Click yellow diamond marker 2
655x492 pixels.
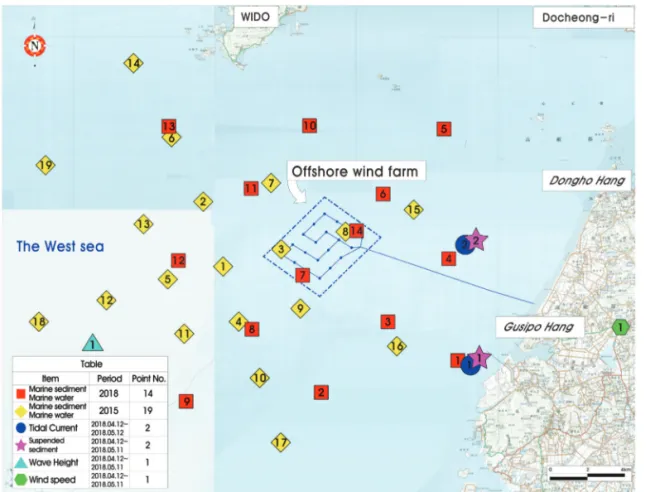pos(203,202)
